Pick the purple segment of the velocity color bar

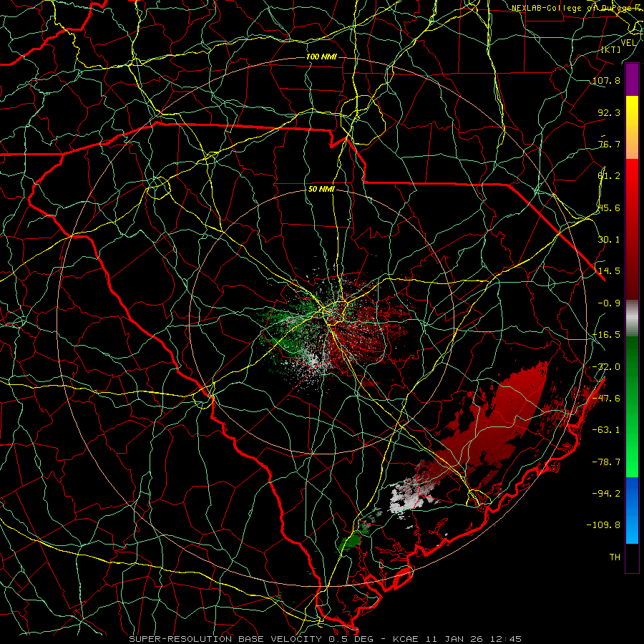(632, 80)
